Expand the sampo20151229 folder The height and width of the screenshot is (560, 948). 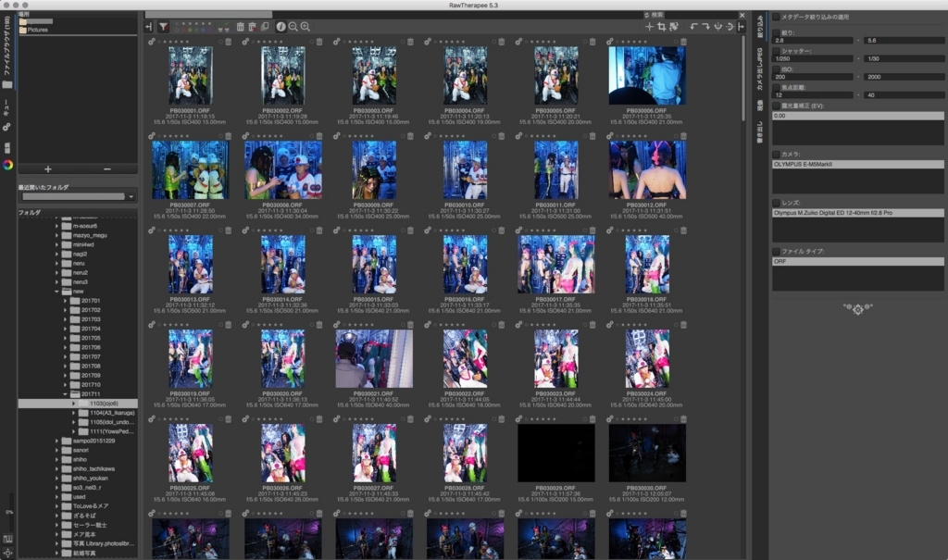pyautogui.click(x=56, y=441)
